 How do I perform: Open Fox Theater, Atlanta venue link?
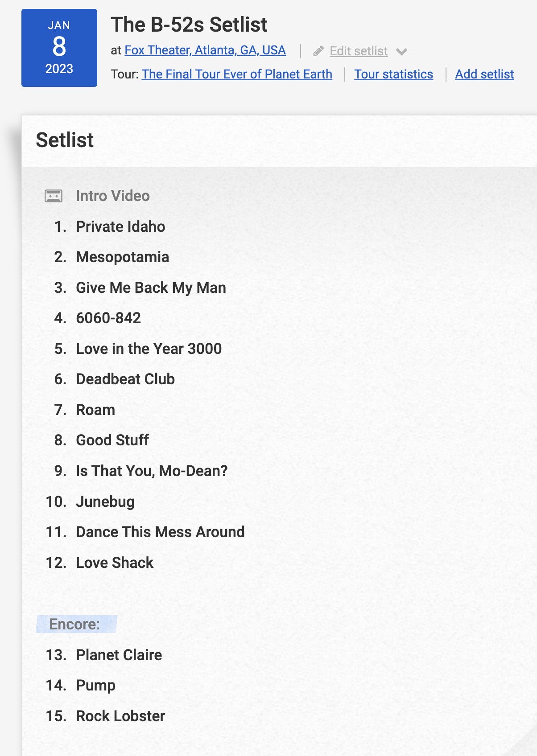(205, 50)
